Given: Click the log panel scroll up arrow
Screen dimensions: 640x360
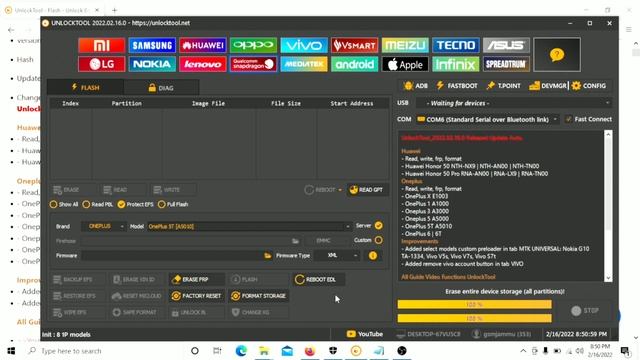Looking at the screenshot, I should tap(608, 134).
